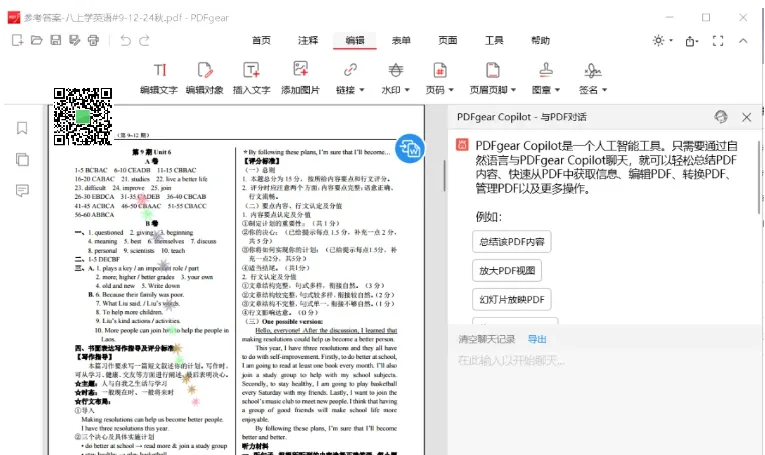765x455 pixels.
Task: Expand the 链接 dropdown arrow
Action: [362, 90]
